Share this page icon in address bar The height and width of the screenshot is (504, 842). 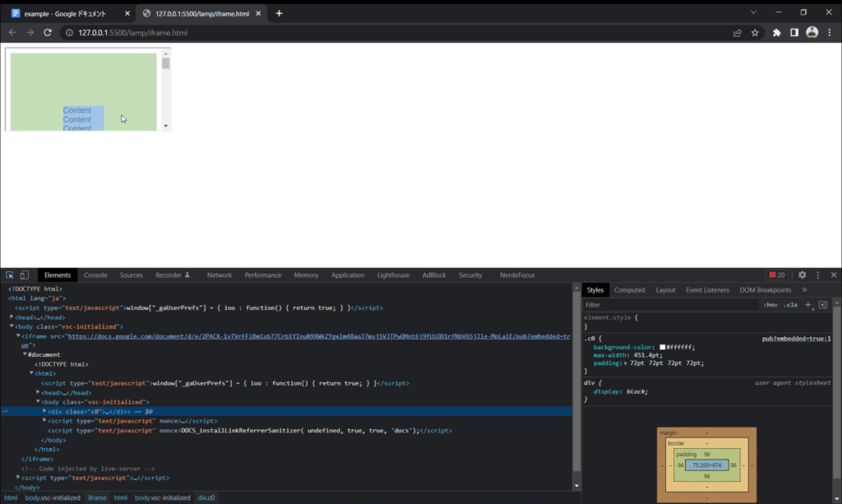pyautogui.click(x=738, y=33)
